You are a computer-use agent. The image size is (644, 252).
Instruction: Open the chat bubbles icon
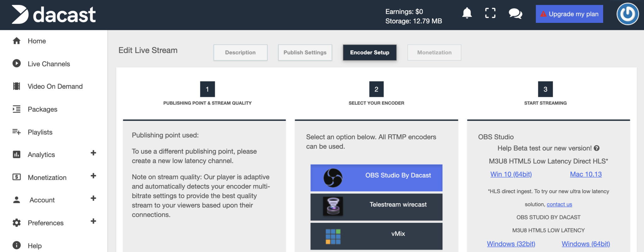515,14
